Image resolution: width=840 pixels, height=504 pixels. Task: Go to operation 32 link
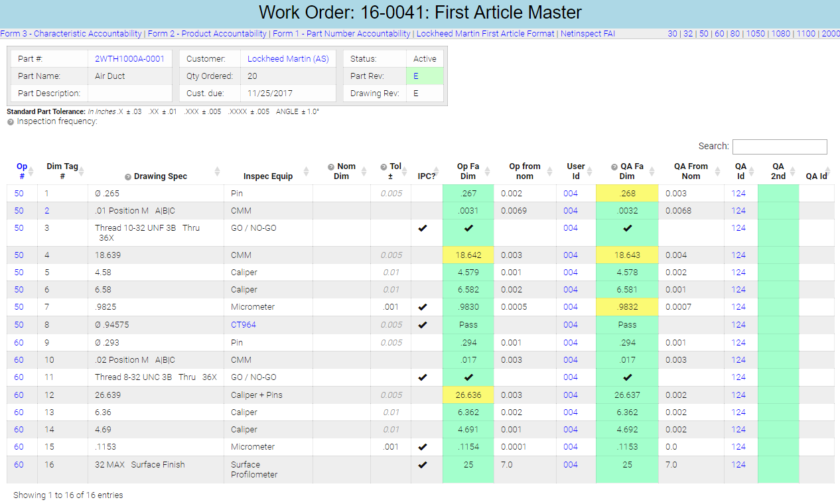688,33
